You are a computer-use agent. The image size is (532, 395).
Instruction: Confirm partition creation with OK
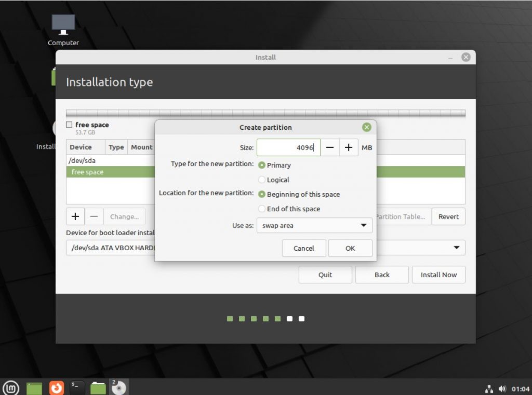350,248
